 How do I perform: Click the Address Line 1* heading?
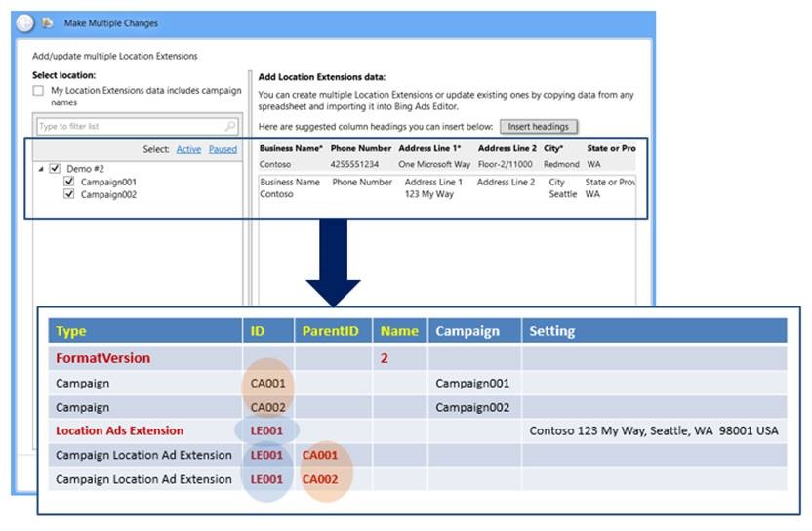tap(429, 148)
